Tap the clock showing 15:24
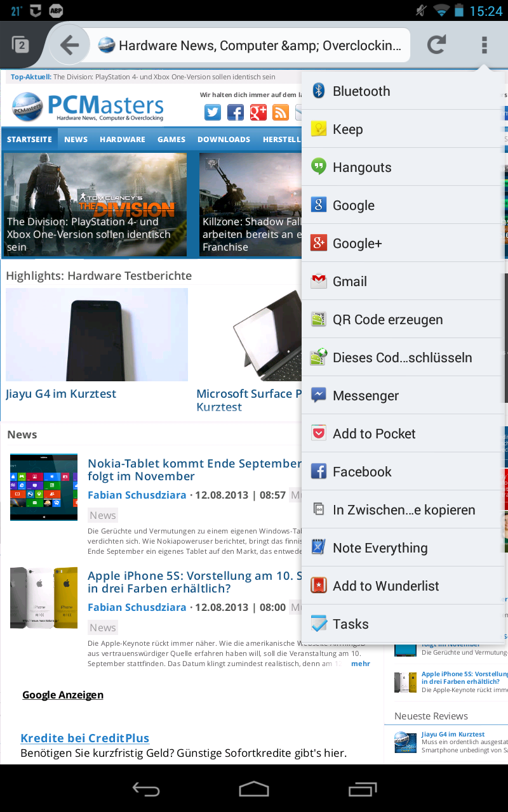 pyautogui.click(x=486, y=11)
